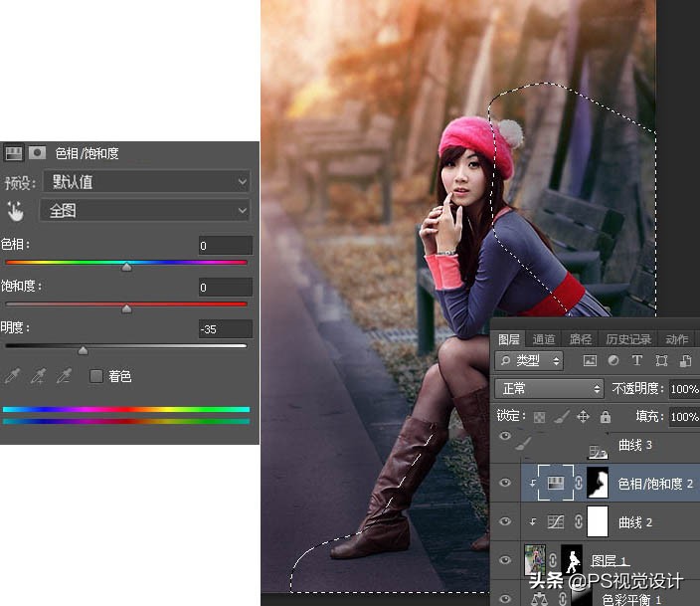This screenshot has width=700, height=606.
Task: Select the first eyedropper tool
Action: point(13,376)
